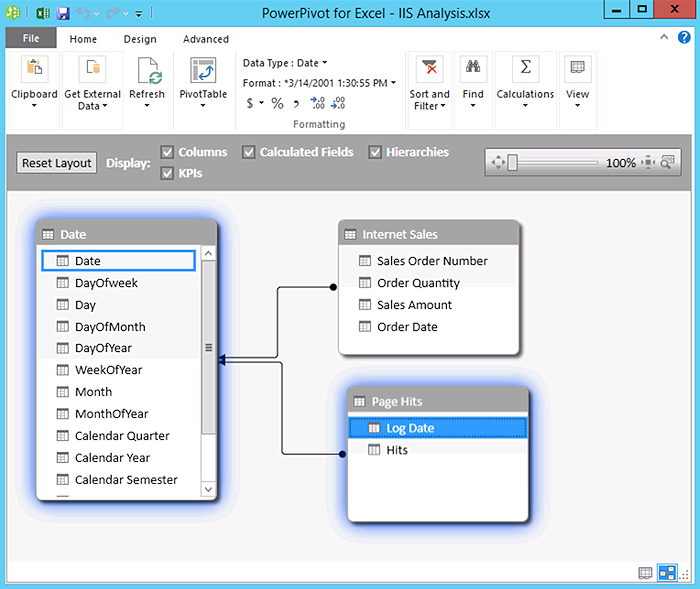Click the zoom slider handle
The image size is (700, 589).
[x=513, y=163]
